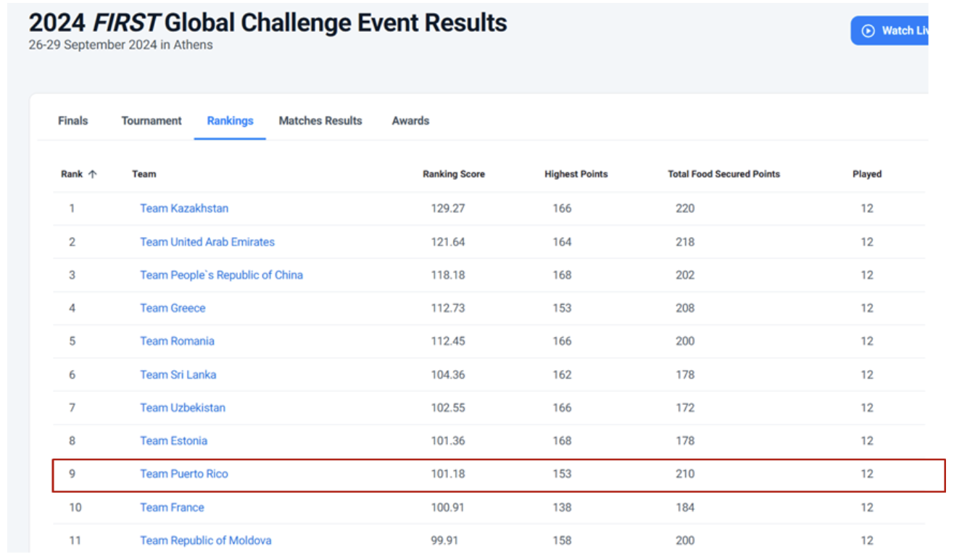Click highest points value 164
Screen dimensions: 954x560
[562, 242]
